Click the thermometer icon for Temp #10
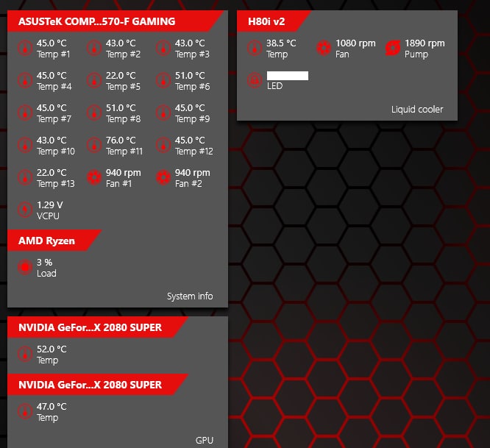This screenshot has height=448, width=490. pos(25,145)
